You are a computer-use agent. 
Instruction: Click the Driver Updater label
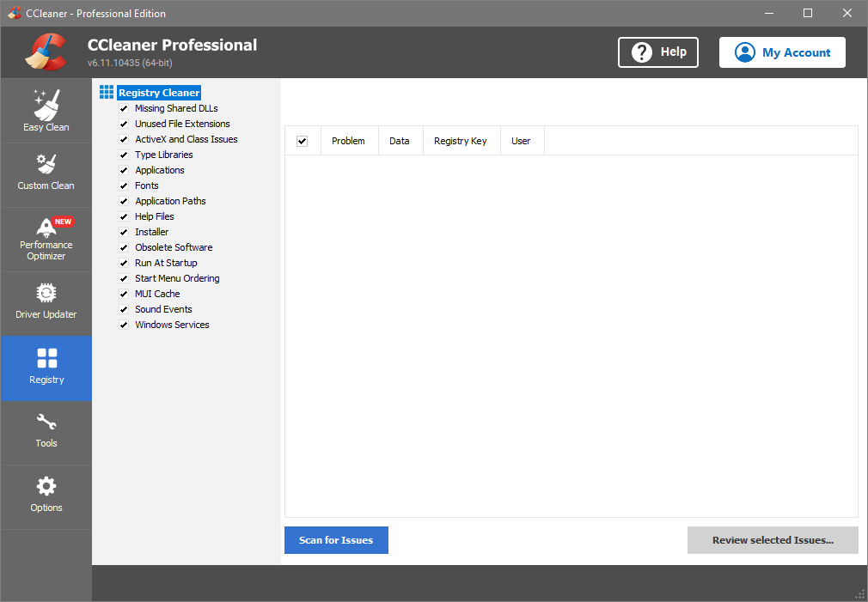tap(46, 314)
